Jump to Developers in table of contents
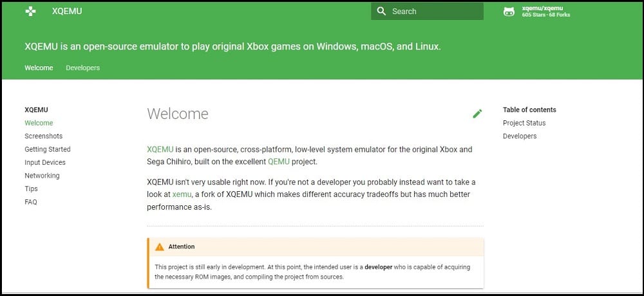Image resolution: width=644 pixels, height=296 pixels. point(520,136)
